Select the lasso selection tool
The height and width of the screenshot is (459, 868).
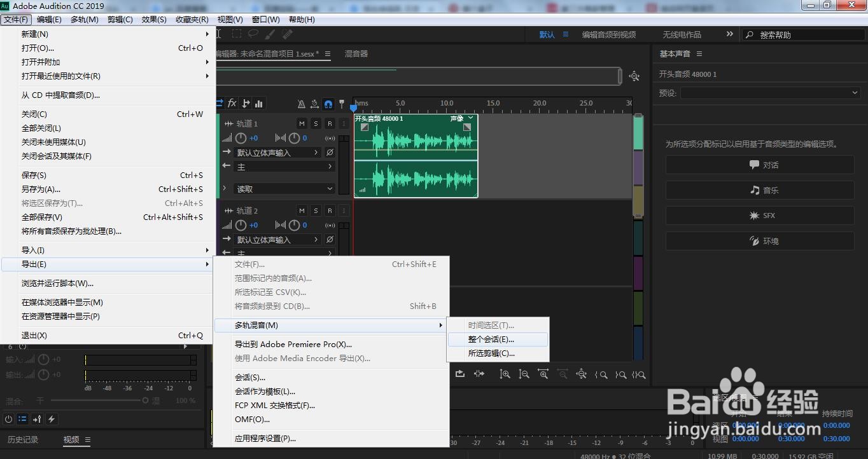(253, 34)
